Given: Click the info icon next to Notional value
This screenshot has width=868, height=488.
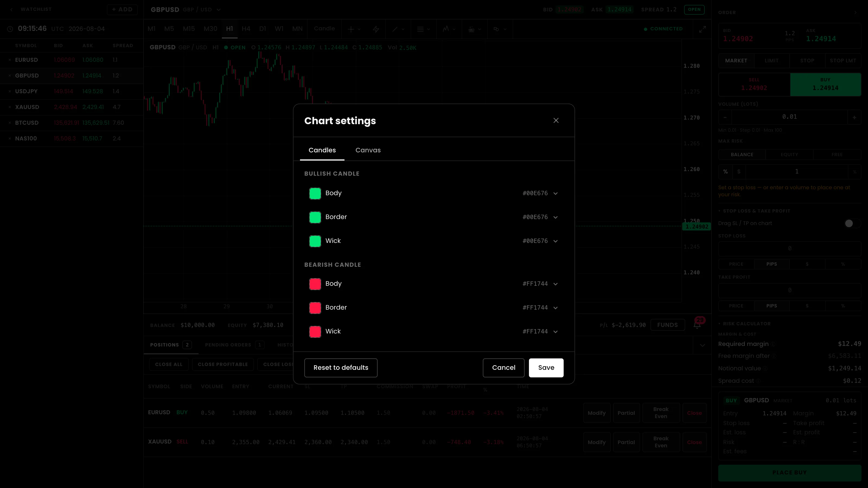Looking at the screenshot, I should [x=765, y=369].
